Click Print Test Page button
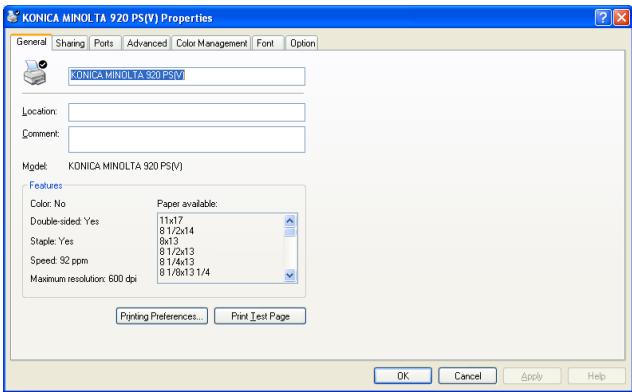Screen dimensions: 632x392 point(260,316)
